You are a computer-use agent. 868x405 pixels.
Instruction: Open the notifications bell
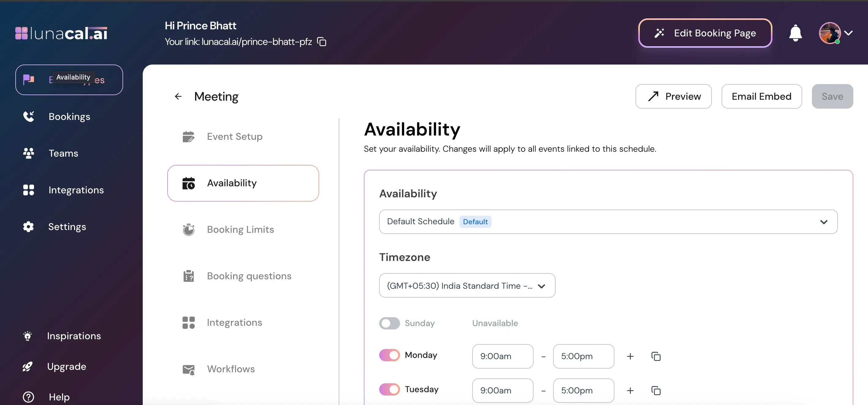[x=795, y=33]
